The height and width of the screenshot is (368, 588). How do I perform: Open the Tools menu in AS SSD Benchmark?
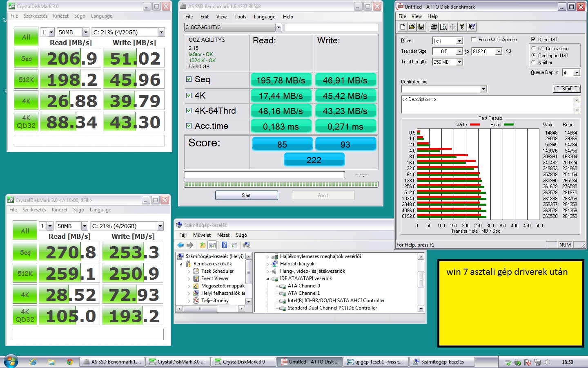coord(240,17)
